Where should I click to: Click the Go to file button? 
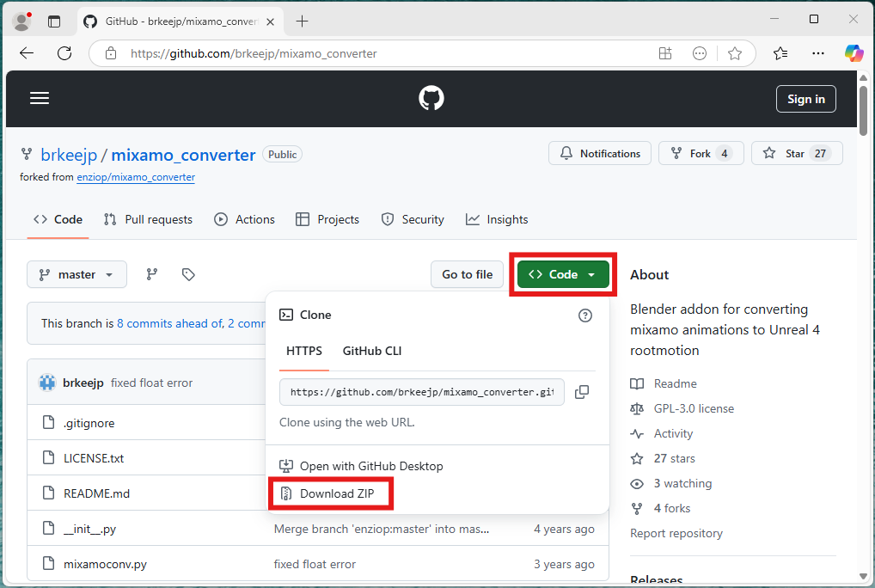click(x=467, y=274)
